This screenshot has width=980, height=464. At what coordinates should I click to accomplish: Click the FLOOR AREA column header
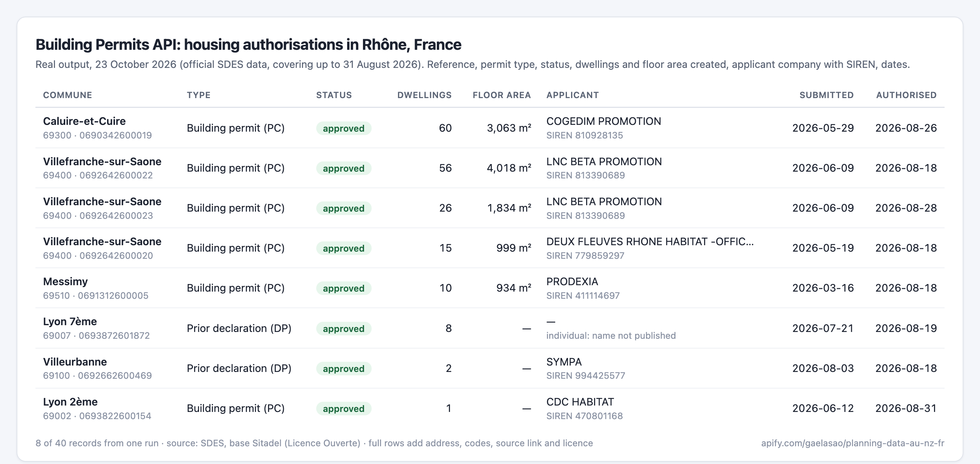(502, 95)
